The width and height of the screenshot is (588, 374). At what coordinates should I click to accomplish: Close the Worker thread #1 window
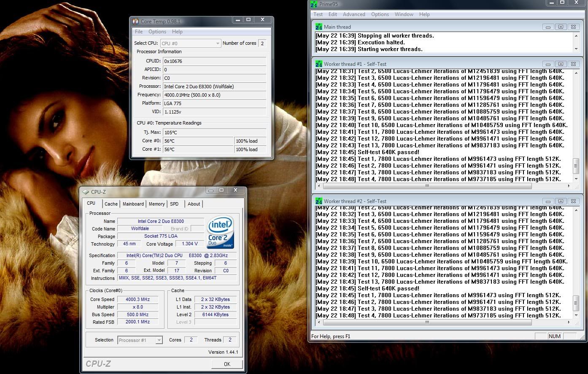point(573,64)
